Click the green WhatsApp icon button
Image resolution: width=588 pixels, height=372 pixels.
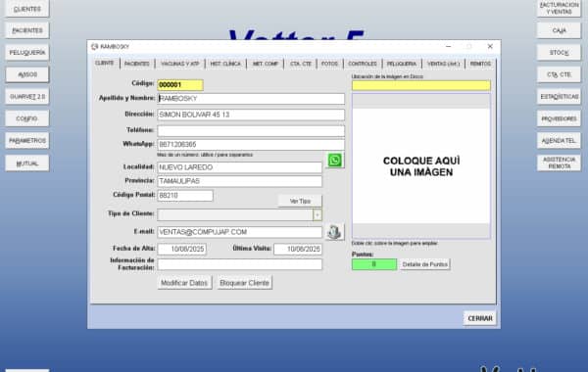[335, 161]
